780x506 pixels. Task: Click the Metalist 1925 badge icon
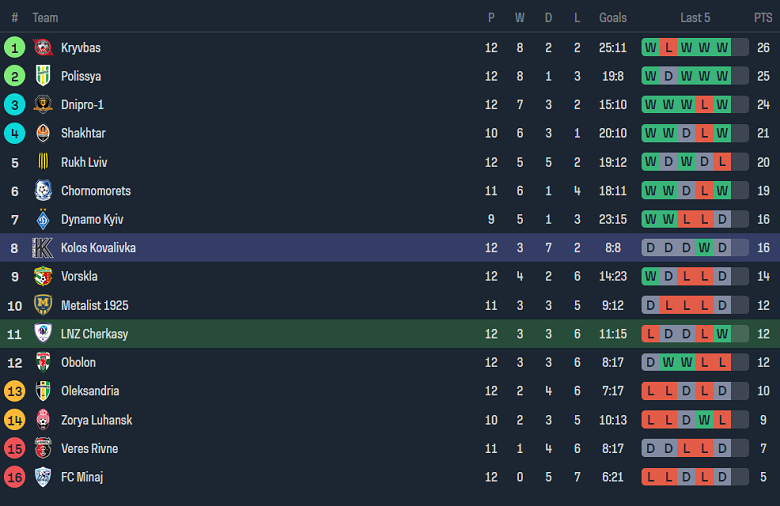pyautogui.click(x=43, y=305)
